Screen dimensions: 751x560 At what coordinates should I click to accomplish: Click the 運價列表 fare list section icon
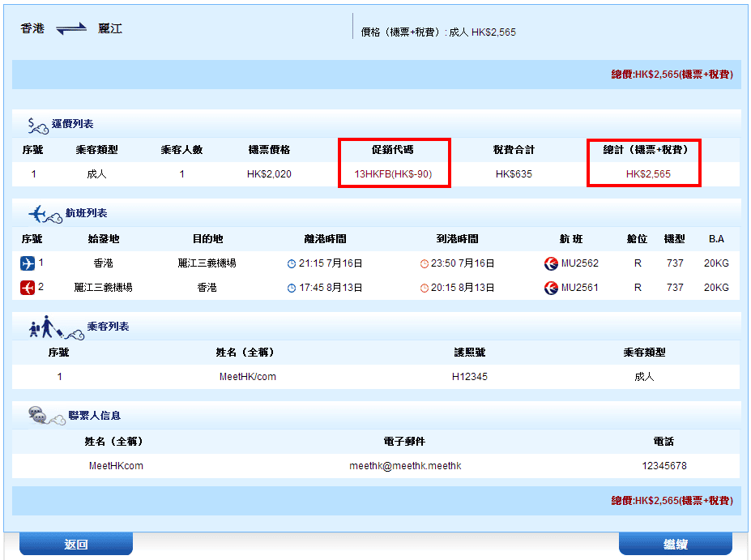pos(38,125)
